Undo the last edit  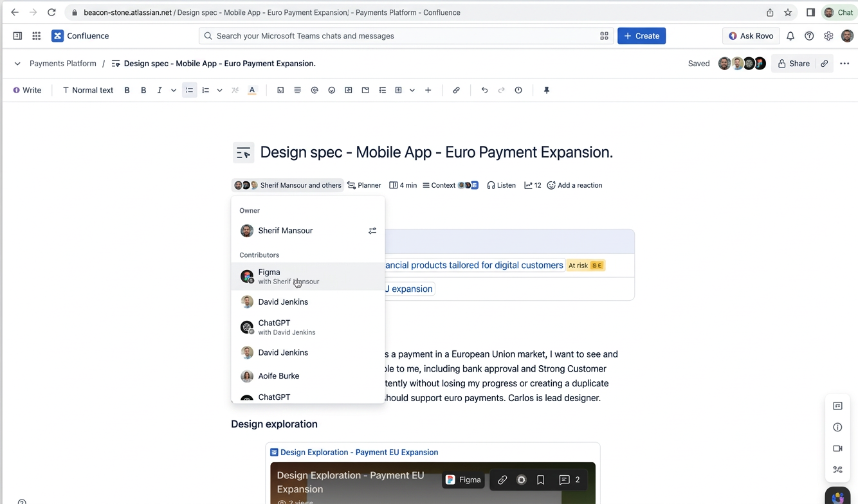[484, 91]
